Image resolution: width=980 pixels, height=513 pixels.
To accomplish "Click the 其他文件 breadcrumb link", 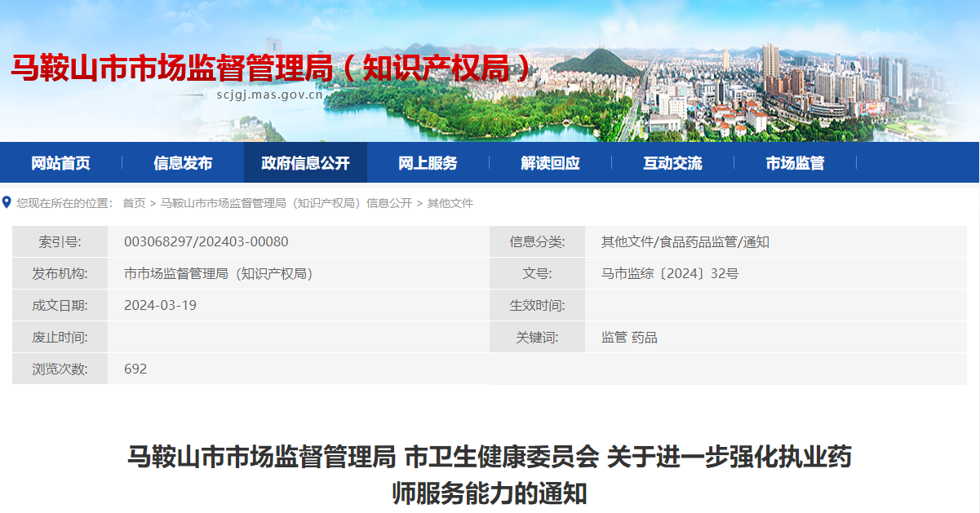I will pos(450,203).
